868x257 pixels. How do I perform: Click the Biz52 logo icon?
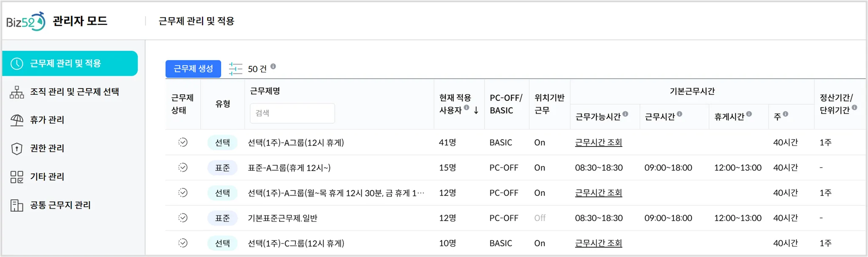(x=25, y=21)
